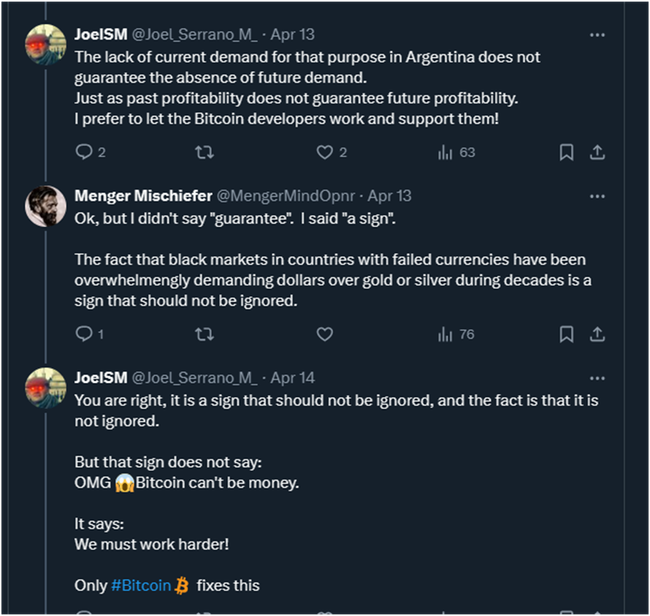Like JoelSM's Apr 13 tweet
The width and height of the screenshot is (650, 616).
click(x=324, y=152)
